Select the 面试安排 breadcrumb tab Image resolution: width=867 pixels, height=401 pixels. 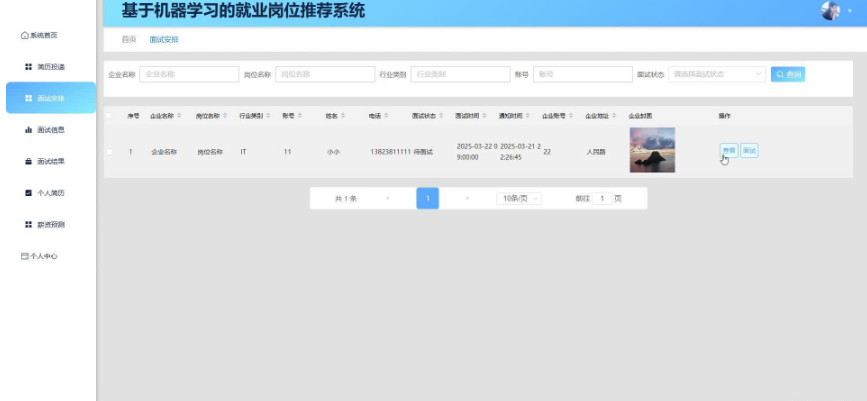click(x=164, y=40)
